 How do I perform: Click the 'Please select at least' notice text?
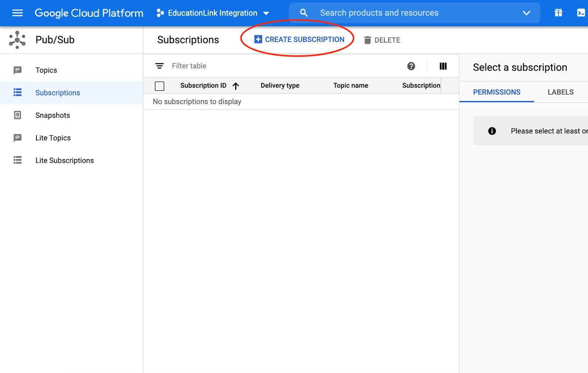549,131
